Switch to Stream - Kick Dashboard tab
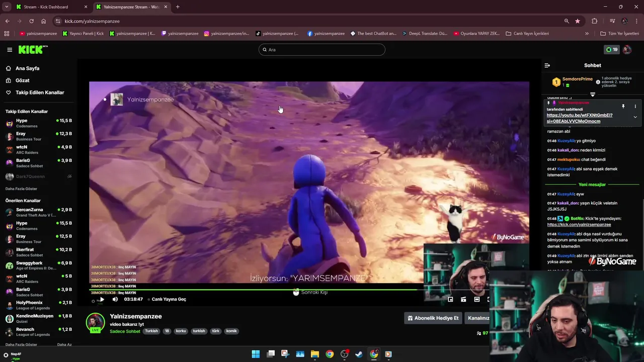Image resolution: width=644 pixels, height=362 pixels. pyautogui.click(x=51, y=7)
